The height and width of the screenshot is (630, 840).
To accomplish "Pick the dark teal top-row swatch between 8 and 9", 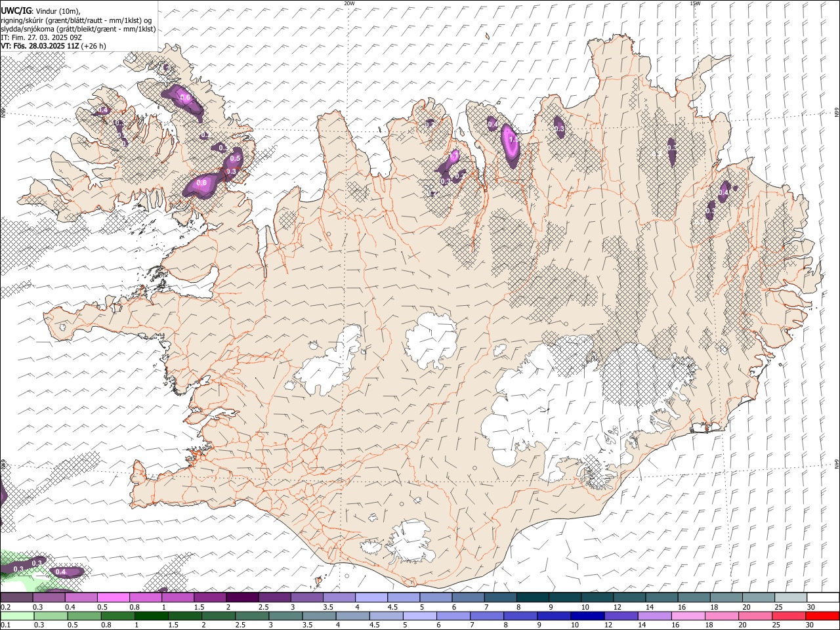I will point(533,597).
